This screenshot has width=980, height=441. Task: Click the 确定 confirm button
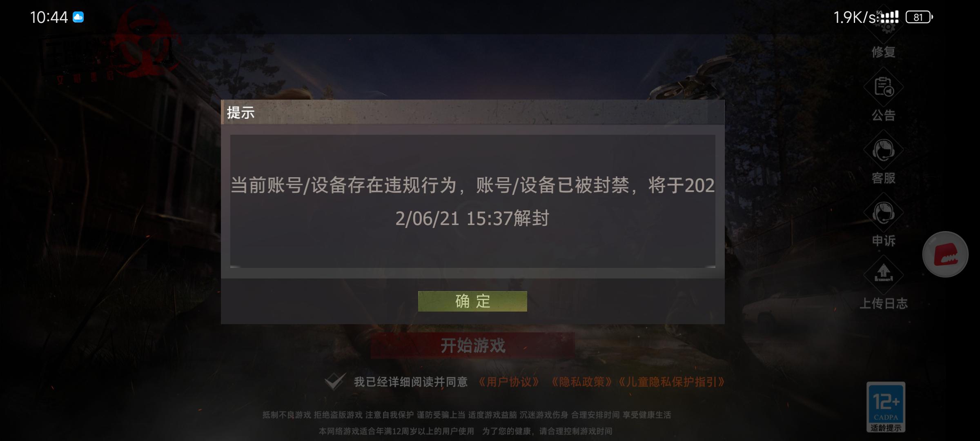point(472,301)
